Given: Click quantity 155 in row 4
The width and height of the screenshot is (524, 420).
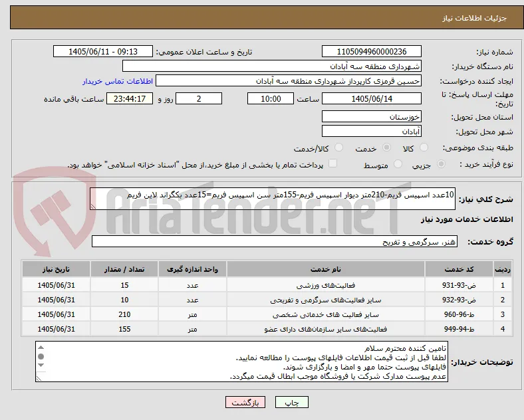Looking at the screenshot, I should pyautogui.click(x=124, y=329).
